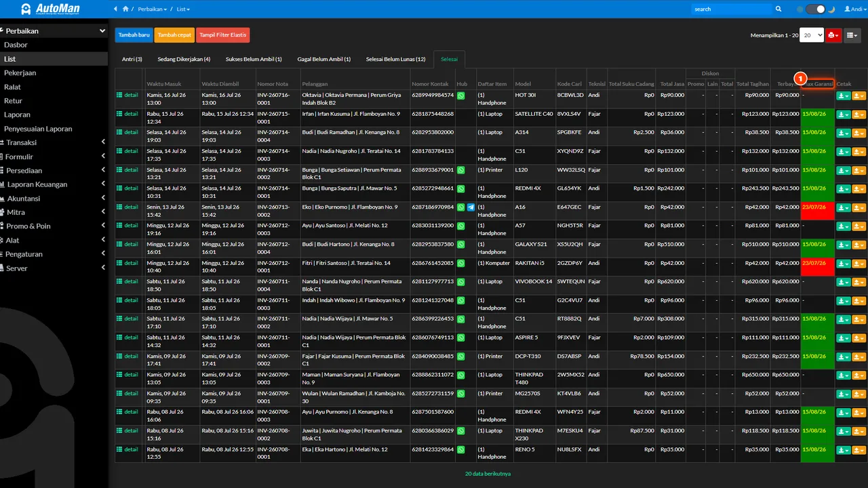Click Telegram icon in Eko Purnomo's row
Image resolution: width=868 pixels, height=488 pixels.
pos(471,207)
